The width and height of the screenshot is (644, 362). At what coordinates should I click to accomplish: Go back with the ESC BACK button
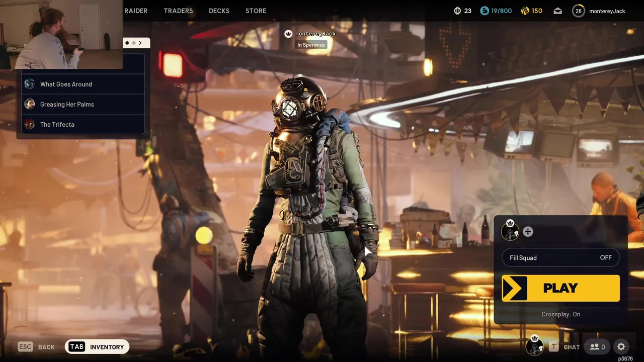pyautogui.click(x=36, y=347)
